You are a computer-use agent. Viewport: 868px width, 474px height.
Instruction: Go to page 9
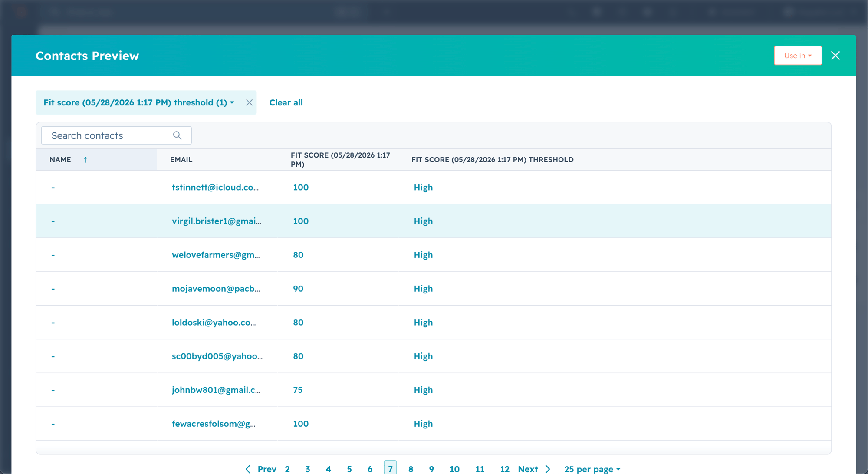coord(431,469)
